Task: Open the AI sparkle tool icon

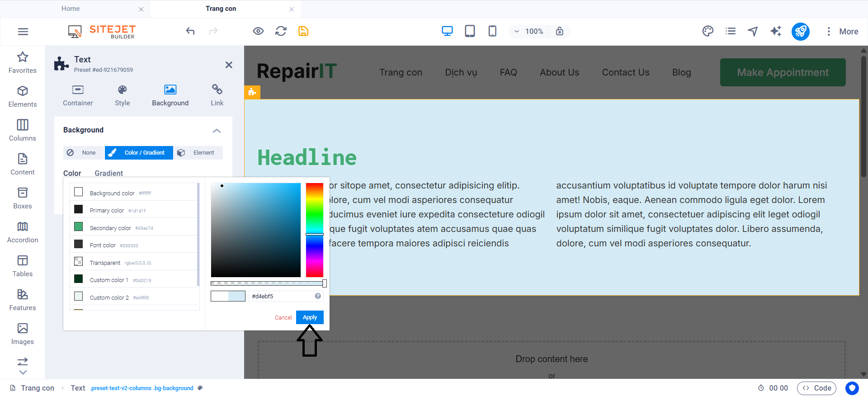Action: [776, 31]
